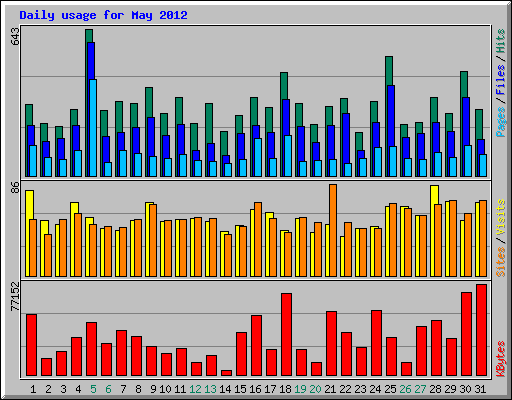This screenshot has width=512, height=400.
Task: Click the tall orange Sites bar for day 21
Action: (x=333, y=230)
